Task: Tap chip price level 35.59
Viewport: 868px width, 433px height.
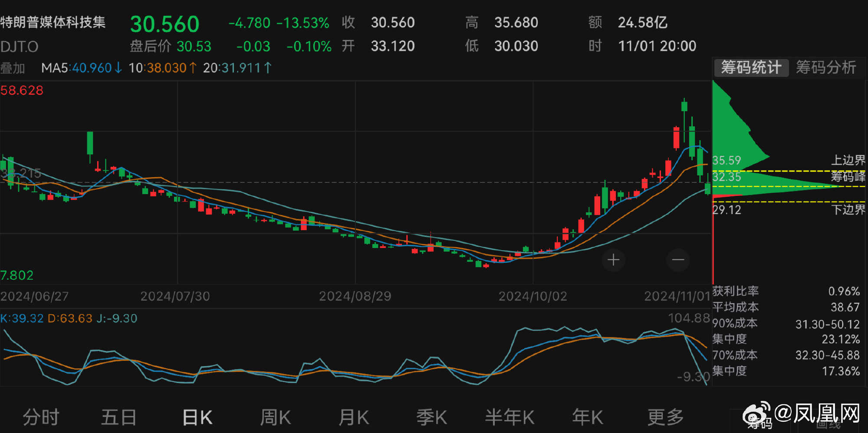Action: click(727, 161)
